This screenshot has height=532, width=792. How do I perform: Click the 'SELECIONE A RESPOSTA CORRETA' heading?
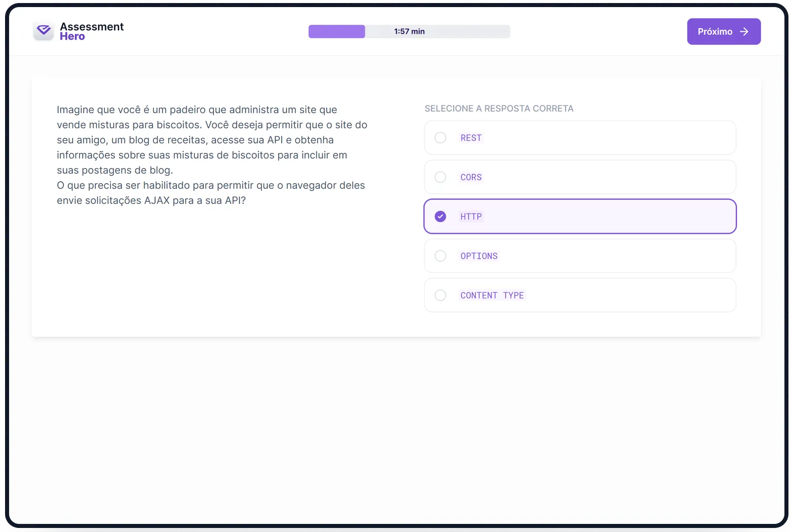(x=499, y=109)
